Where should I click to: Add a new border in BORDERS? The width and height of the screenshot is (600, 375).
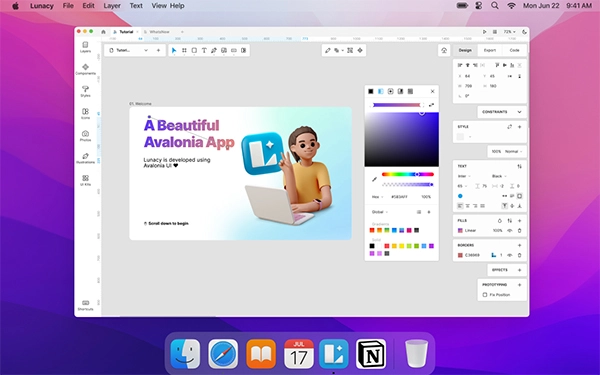(519, 245)
